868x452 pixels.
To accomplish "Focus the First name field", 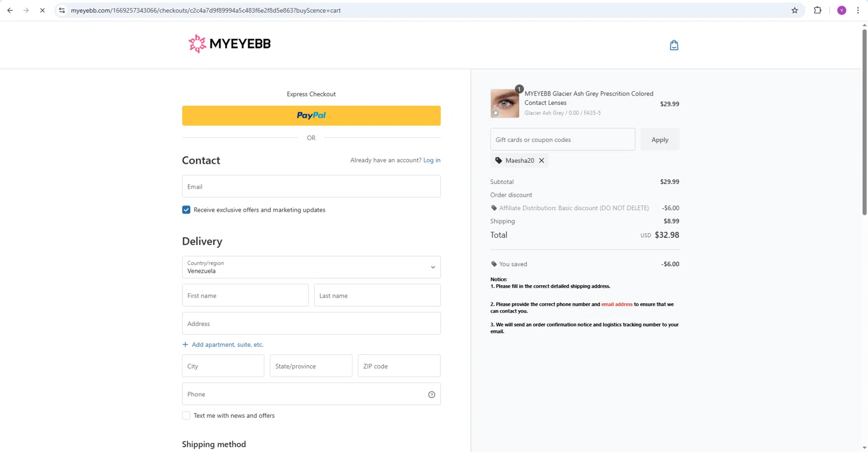I will (x=245, y=295).
